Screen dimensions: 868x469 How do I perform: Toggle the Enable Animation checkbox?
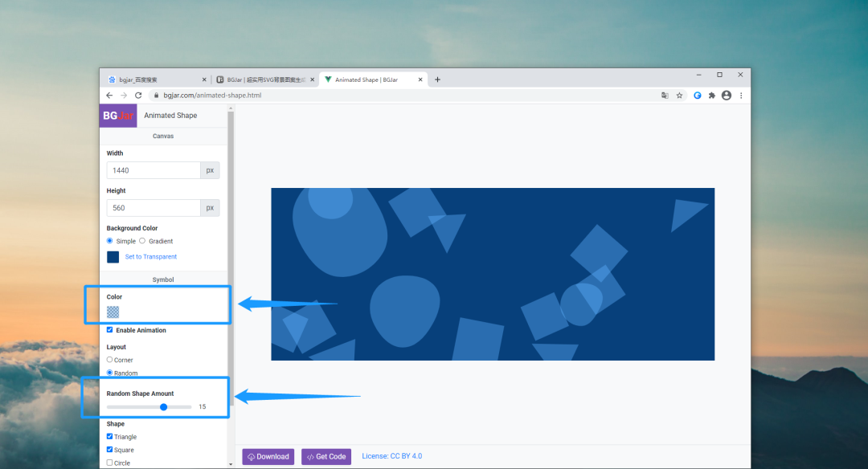(110, 330)
